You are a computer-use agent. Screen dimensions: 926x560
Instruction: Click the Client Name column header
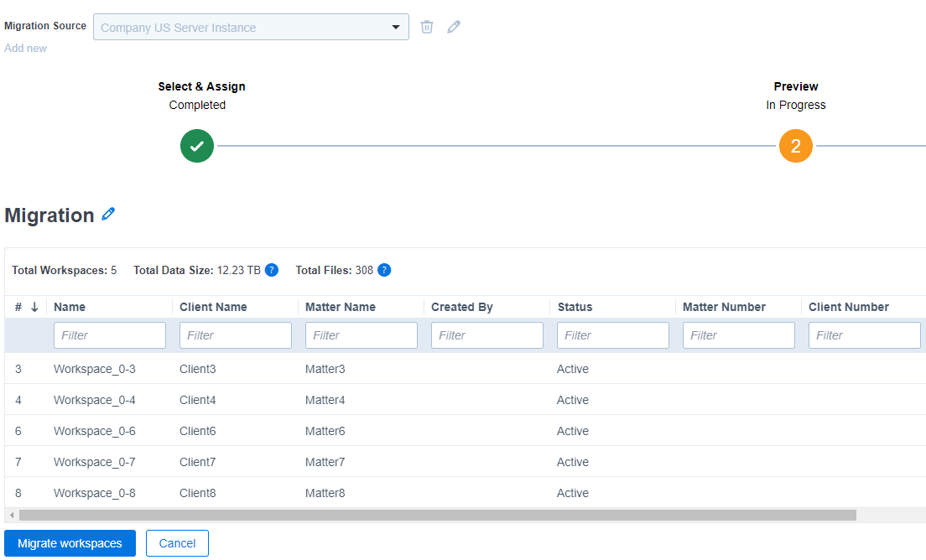pyautogui.click(x=213, y=307)
